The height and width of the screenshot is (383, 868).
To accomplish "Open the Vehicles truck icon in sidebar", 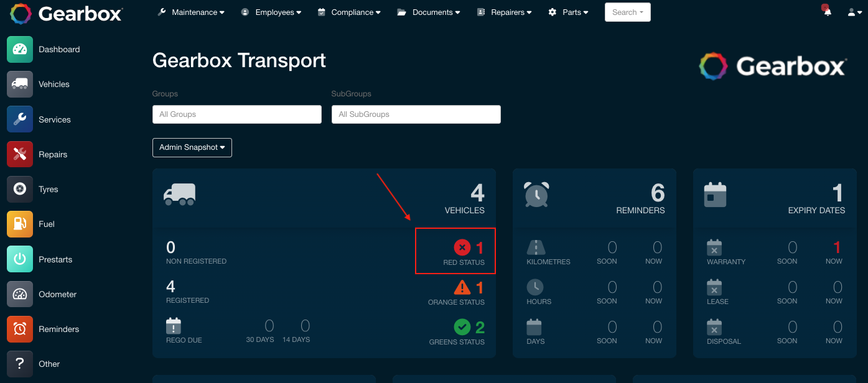I will click(20, 84).
